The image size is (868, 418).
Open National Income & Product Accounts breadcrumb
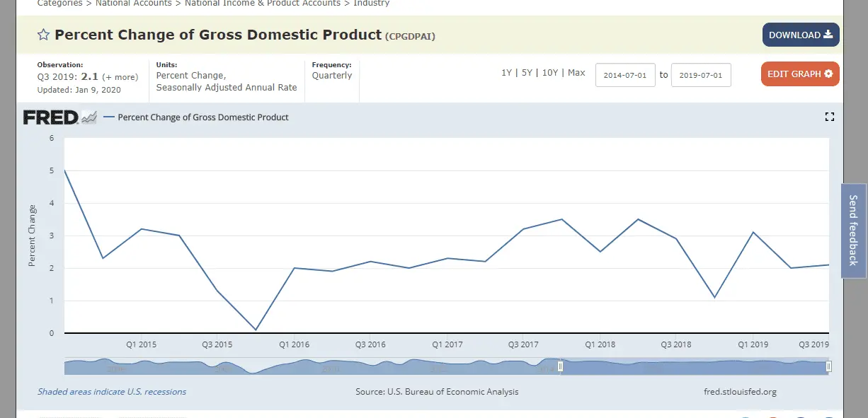tap(263, 4)
